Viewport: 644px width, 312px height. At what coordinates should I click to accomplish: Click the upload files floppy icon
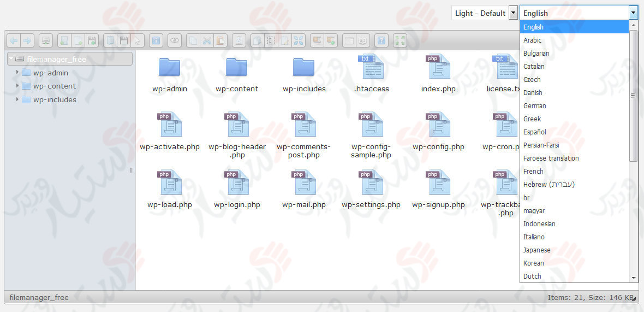point(91,40)
